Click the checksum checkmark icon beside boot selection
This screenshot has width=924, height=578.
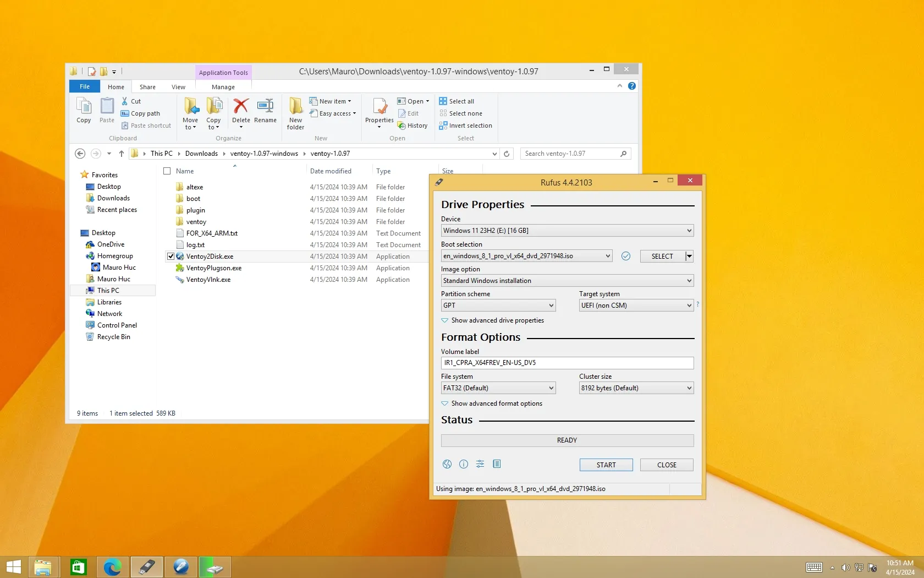click(x=626, y=256)
